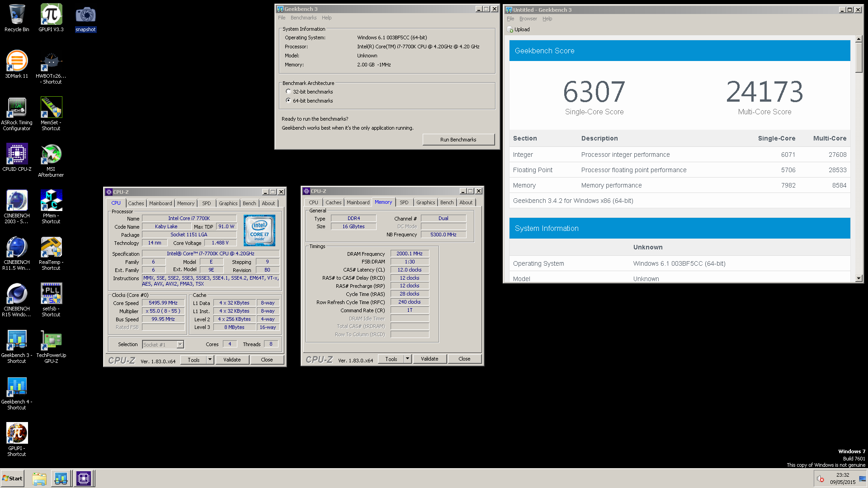868x488 pixels.
Task: Switch to Mainboard tab in left CPU-Z
Action: coord(160,203)
